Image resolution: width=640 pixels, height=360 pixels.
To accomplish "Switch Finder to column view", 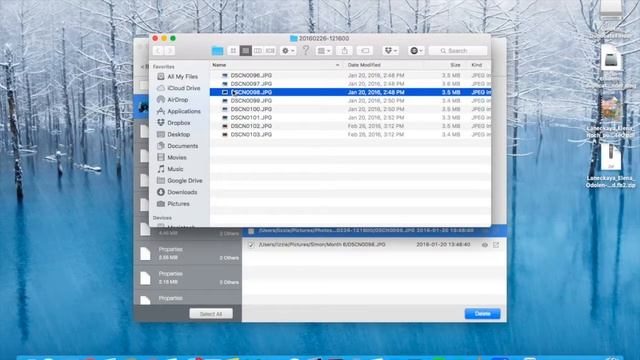I will (258, 51).
